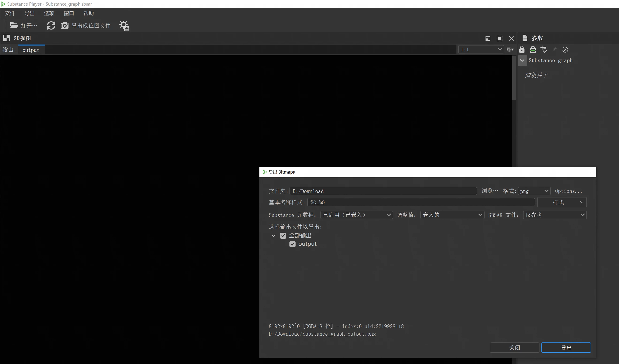Image resolution: width=619 pixels, height=364 pixels.
Task: Open the gear export settings icon
Action: click(x=124, y=26)
